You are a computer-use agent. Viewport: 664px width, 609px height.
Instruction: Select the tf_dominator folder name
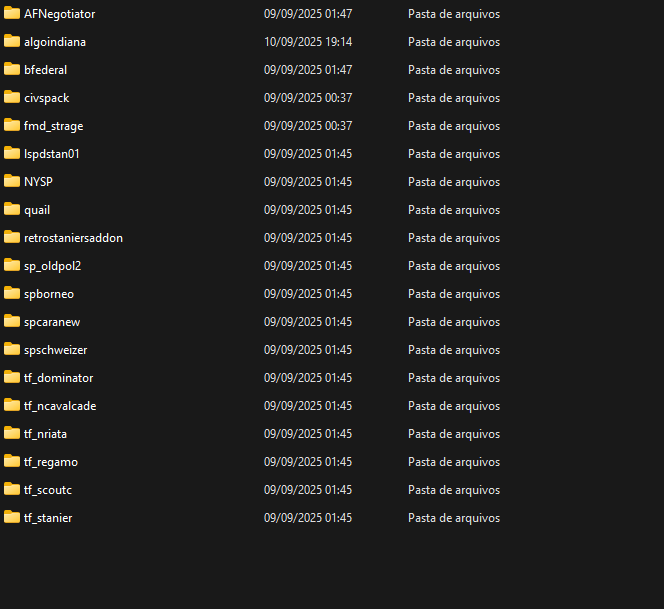(58, 378)
